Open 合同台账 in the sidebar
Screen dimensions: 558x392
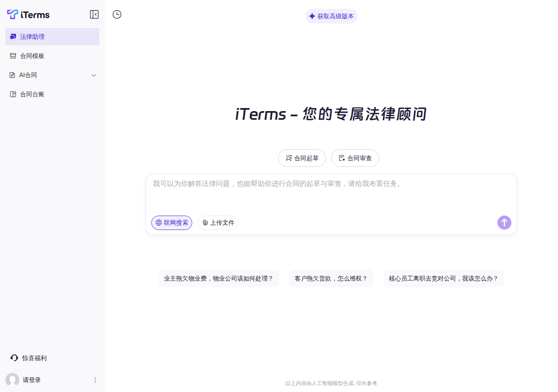coord(52,94)
